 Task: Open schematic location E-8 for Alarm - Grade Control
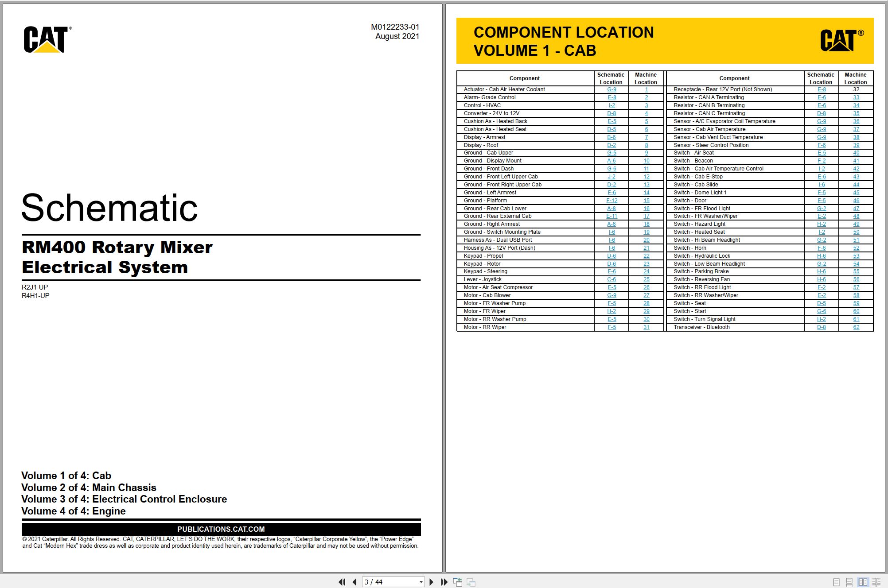[x=611, y=97]
